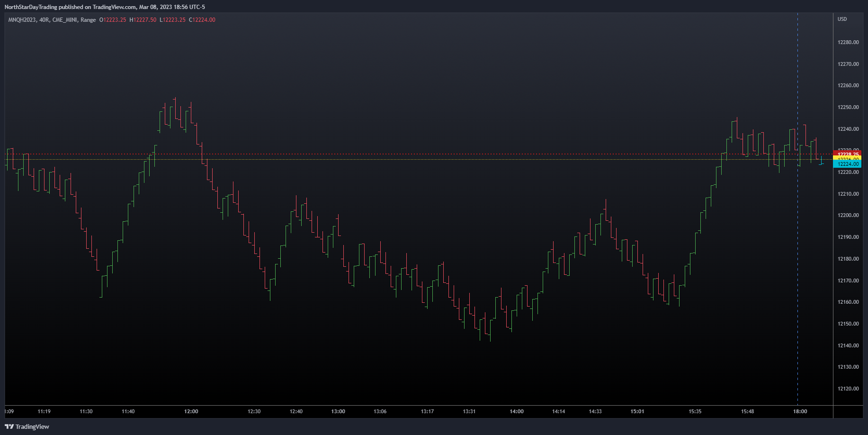The width and height of the screenshot is (868, 435).
Task: Click the 12130.00 price axis label
Action: [x=848, y=367]
